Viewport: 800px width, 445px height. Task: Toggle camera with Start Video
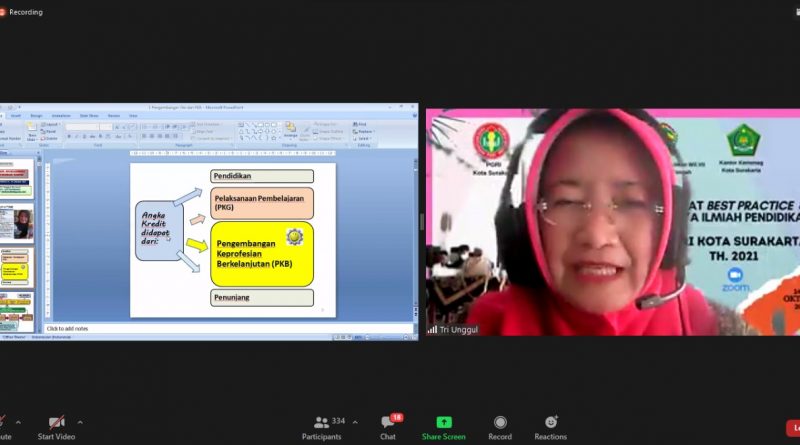coord(57,427)
